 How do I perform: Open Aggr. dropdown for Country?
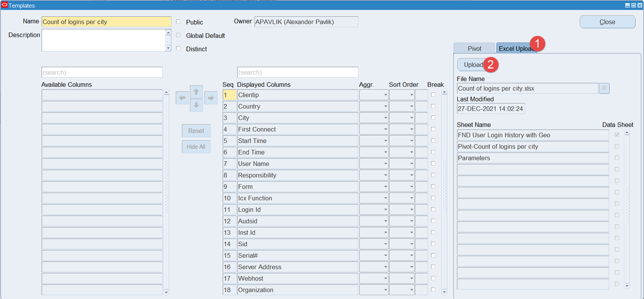[386, 106]
